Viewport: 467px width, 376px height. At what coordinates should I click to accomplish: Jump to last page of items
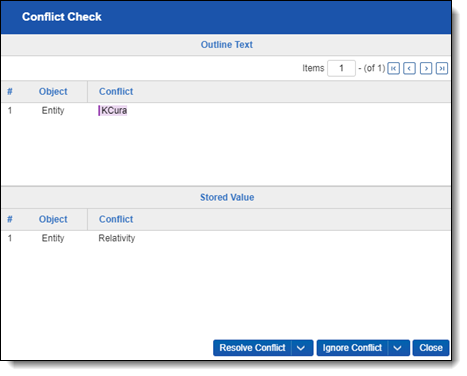442,68
